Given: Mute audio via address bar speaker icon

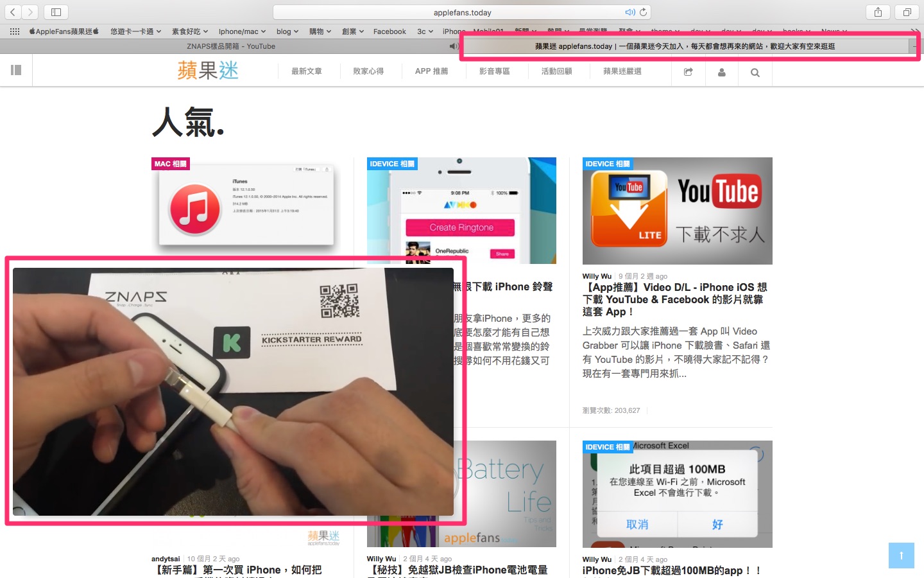Looking at the screenshot, I should click(x=630, y=12).
